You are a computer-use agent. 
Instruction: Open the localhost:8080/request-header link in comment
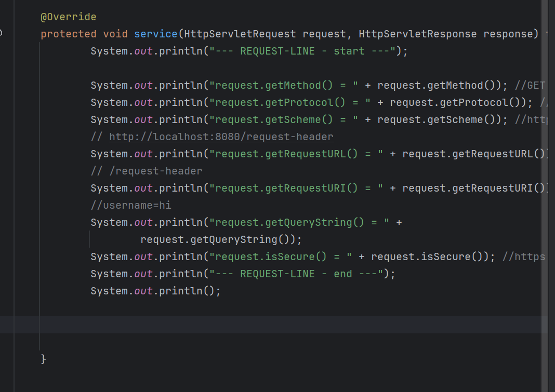tap(221, 137)
